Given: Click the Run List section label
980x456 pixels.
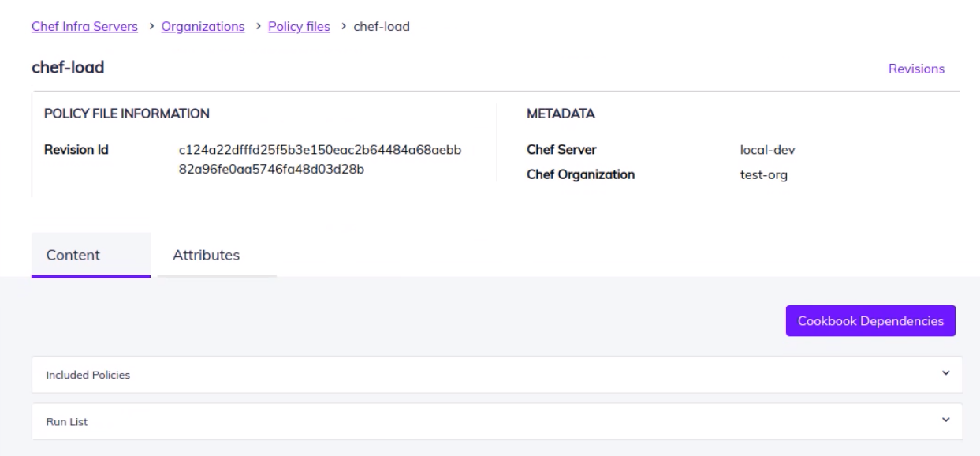Looking at the screenshot, I should [65, 422].
